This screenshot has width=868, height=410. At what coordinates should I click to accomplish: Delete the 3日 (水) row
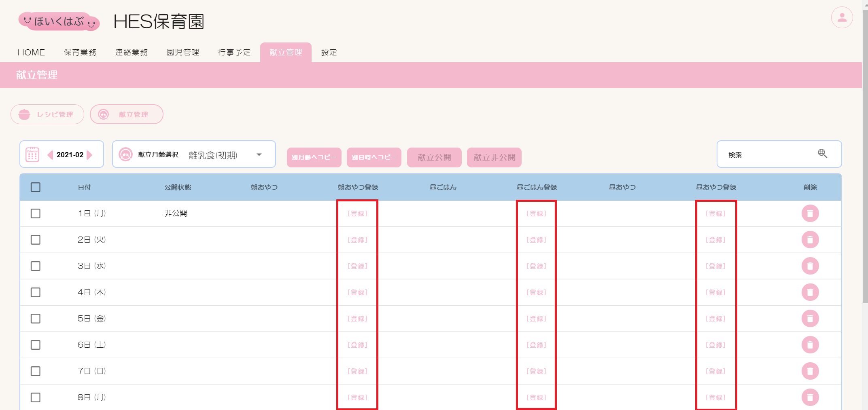pos(810,266)
